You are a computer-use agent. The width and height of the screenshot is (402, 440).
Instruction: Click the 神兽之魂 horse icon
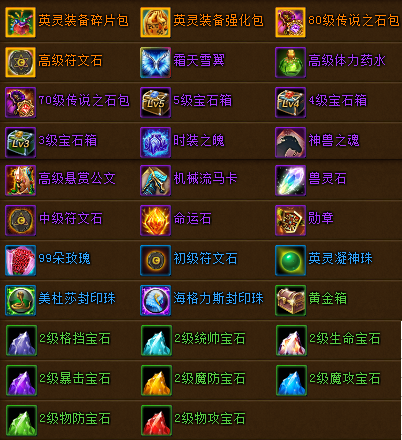point(290,142)
